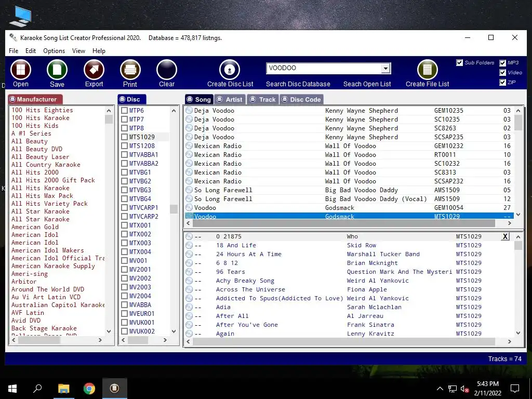Toggle the ZIP checkbox

click(x=502, y=83)
